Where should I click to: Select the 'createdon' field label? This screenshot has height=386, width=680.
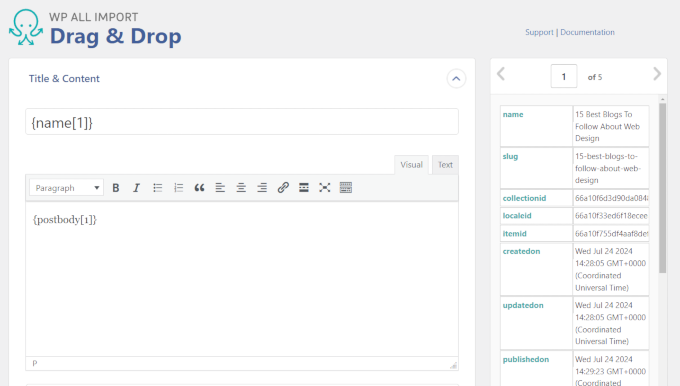click(521, 252)
